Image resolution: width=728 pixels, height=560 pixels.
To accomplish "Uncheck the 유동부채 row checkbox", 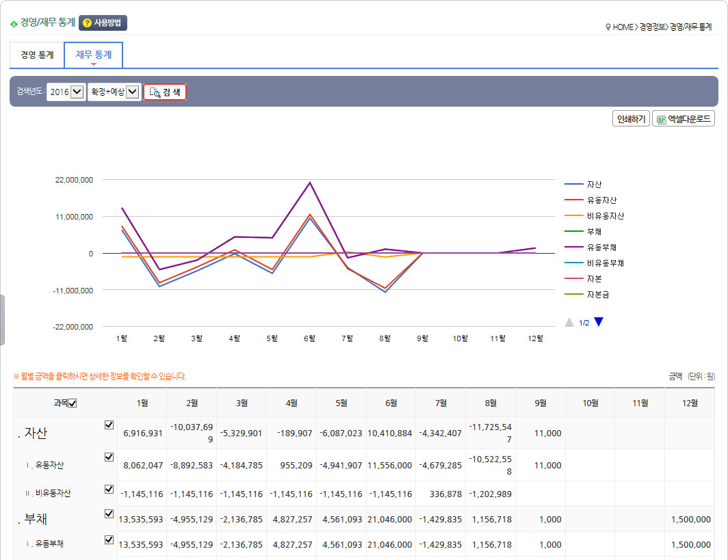I will (x=109, y=539).
